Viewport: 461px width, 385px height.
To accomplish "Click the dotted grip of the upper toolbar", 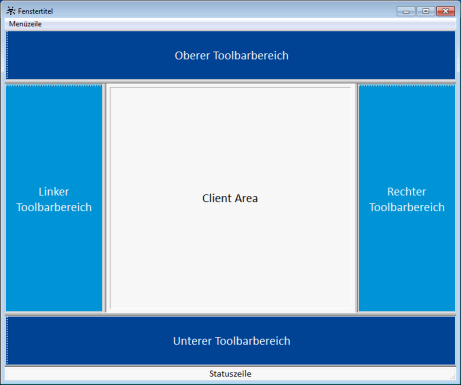I will point(7,55).
